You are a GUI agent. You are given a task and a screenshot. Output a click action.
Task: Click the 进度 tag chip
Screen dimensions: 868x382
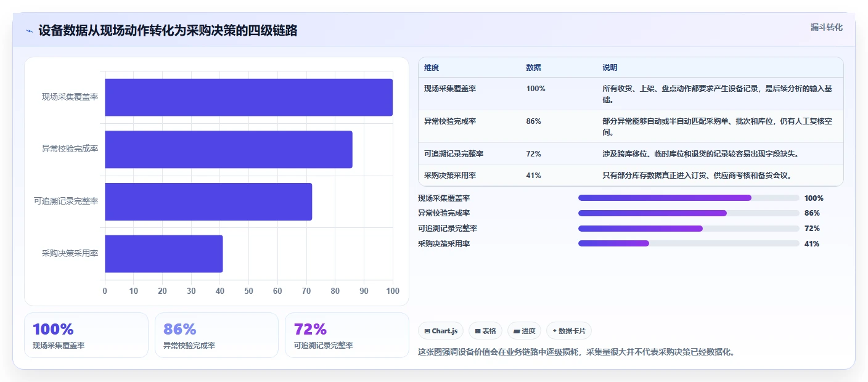coord(524,331)
